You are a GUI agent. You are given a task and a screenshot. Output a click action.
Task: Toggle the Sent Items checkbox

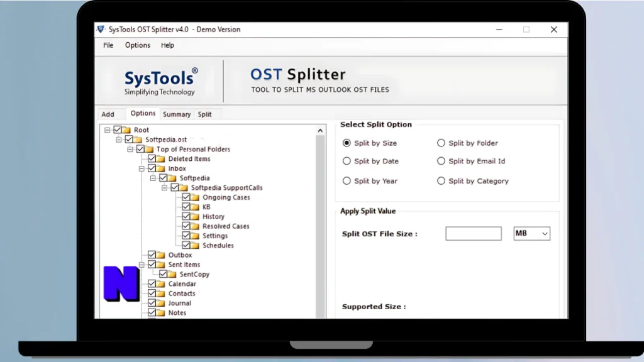pyautogui.click(x=152, y=265)
